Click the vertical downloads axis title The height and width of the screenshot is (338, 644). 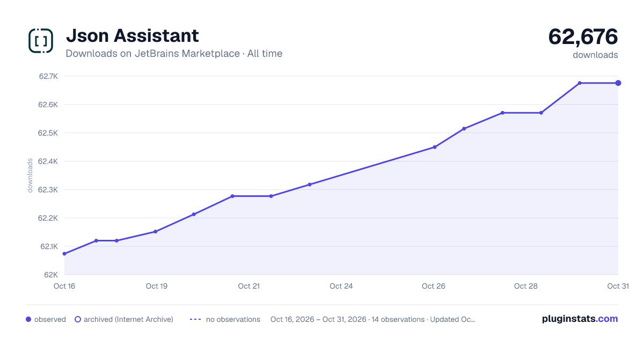click(x=30, y=175)
